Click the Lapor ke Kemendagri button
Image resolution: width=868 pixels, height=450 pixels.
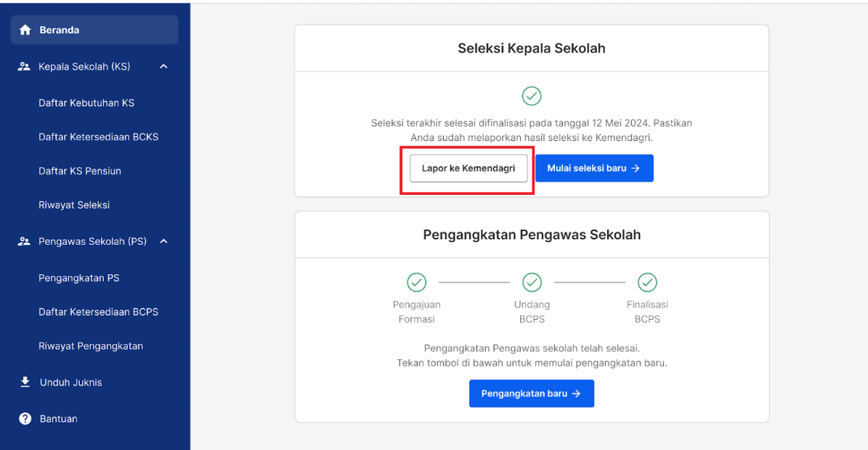pos(469,168)
